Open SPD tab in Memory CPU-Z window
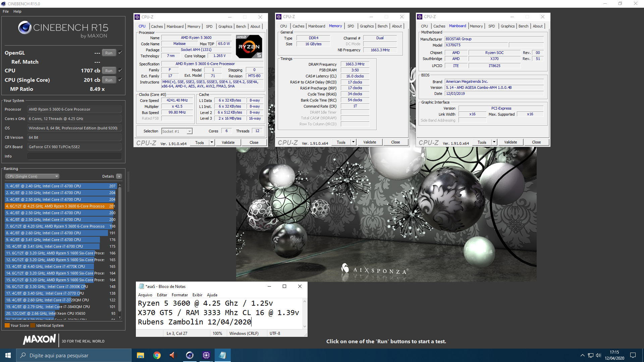The height and width of the screenshot is (362, 644). tap(351, 26)
